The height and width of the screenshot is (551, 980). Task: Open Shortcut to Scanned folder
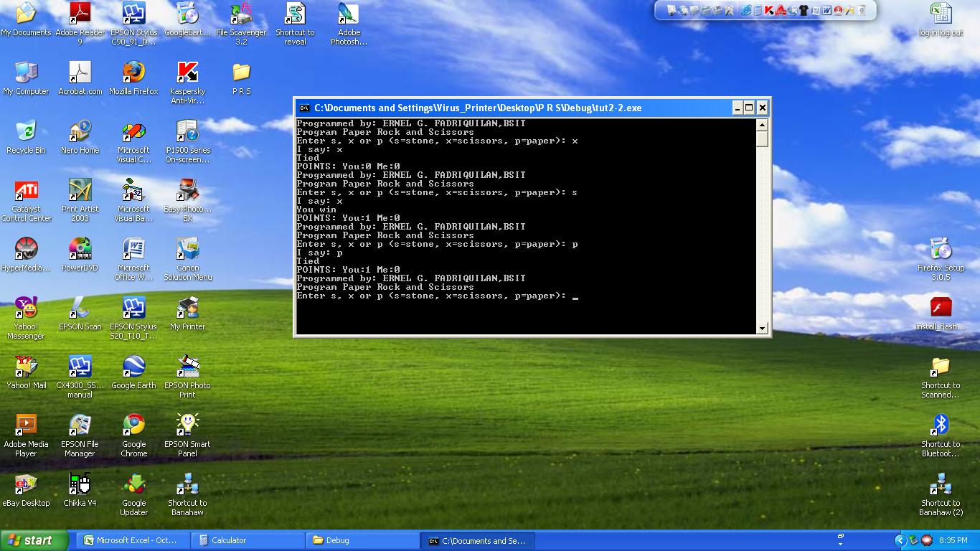coord(941,377)
